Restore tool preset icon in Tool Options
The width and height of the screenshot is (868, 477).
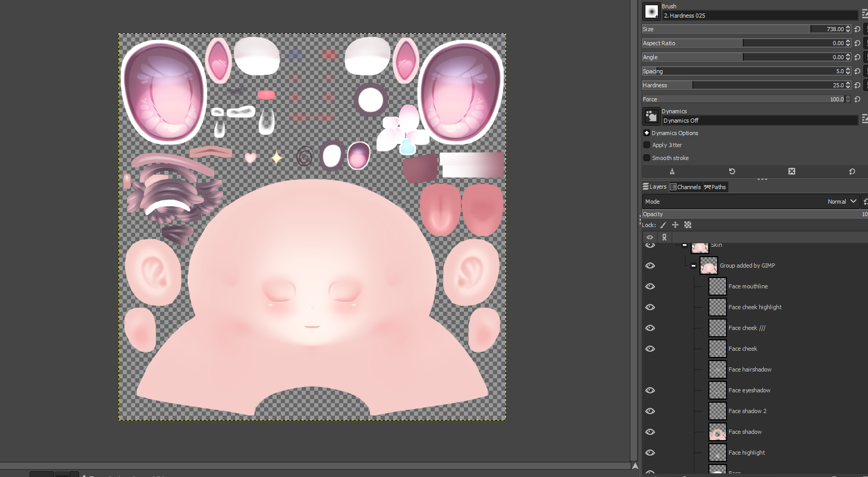tap(732, 171)
